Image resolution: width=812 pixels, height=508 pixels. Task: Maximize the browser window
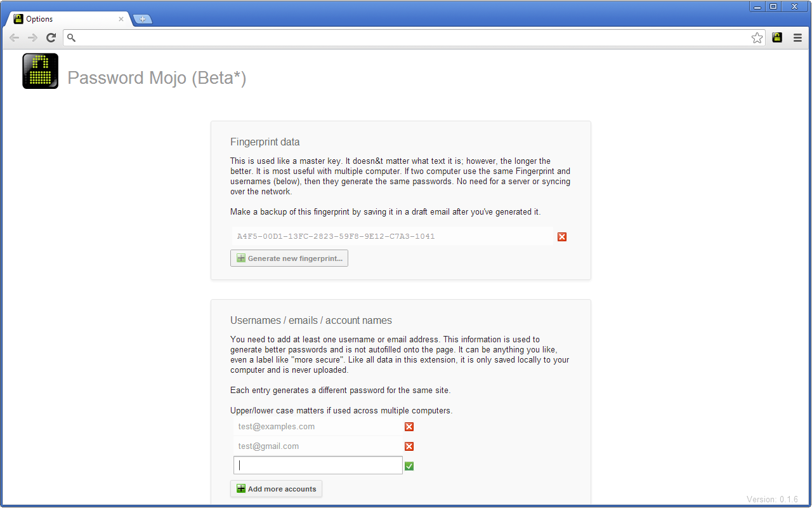coord(773,6)
